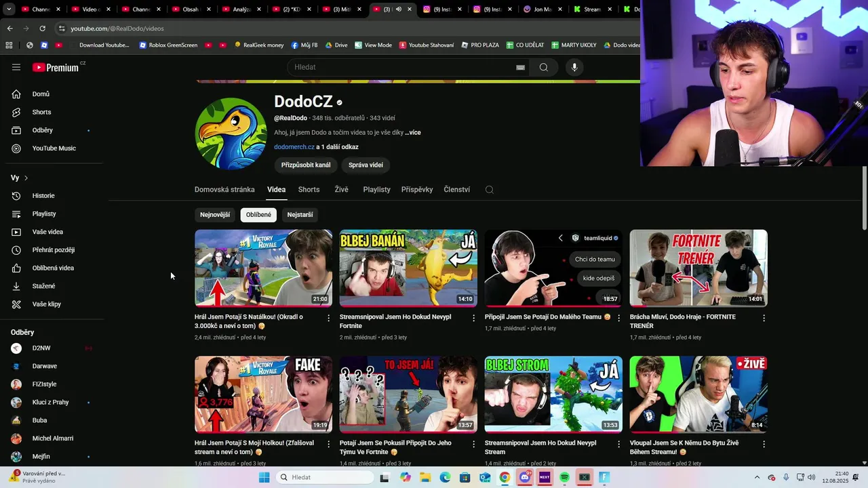Open Hrál Jsem Potají S Natálkou thumbnail
The image size is (868, 488).
[x=263, y=268]
